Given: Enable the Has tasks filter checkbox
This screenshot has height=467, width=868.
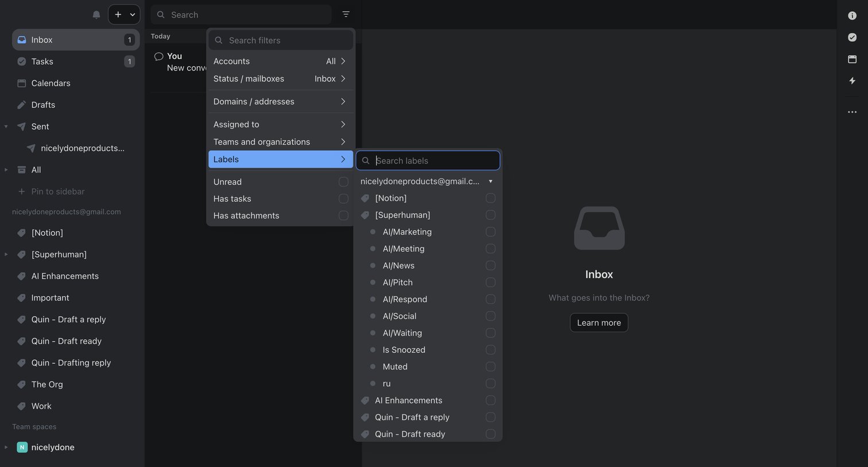Looking at the screenshot, I should click(343, 199).
